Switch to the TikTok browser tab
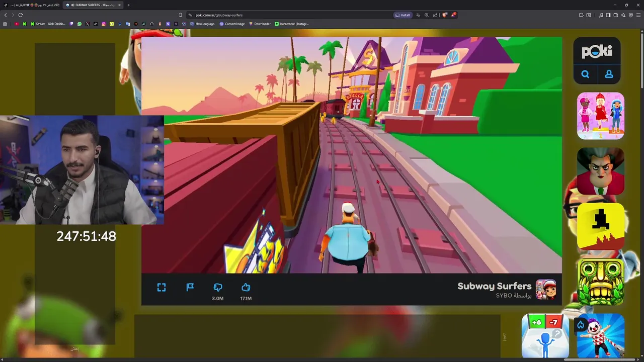The image size is (644, 362). (31, 5)
